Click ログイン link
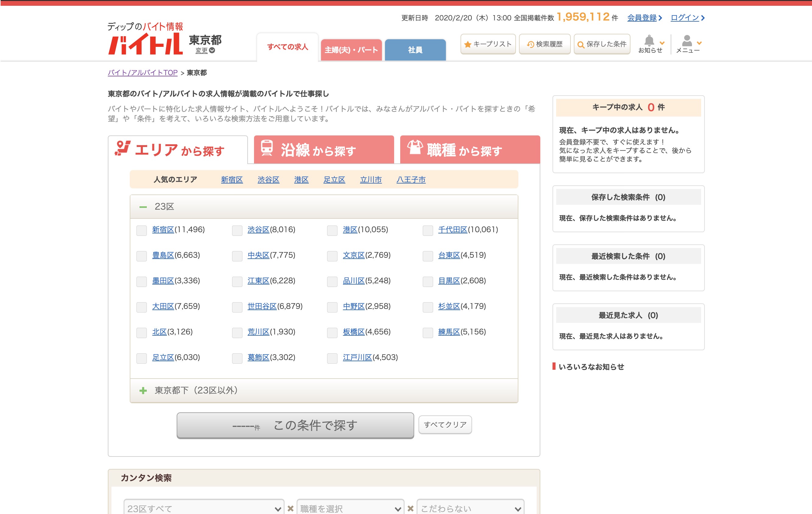 click(685, 18)
